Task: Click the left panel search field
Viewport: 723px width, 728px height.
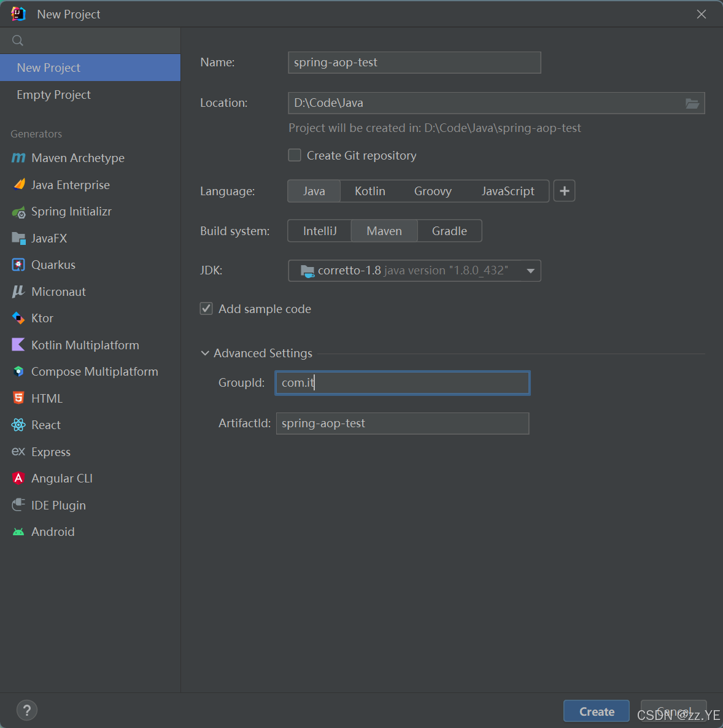Action: pos(90,41)
